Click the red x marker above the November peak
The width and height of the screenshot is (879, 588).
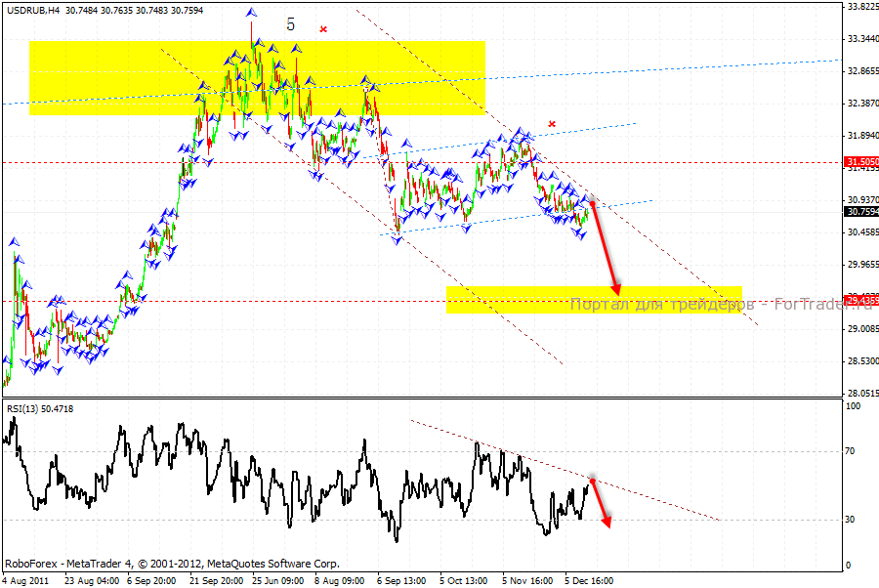click(x=552, y=124)
